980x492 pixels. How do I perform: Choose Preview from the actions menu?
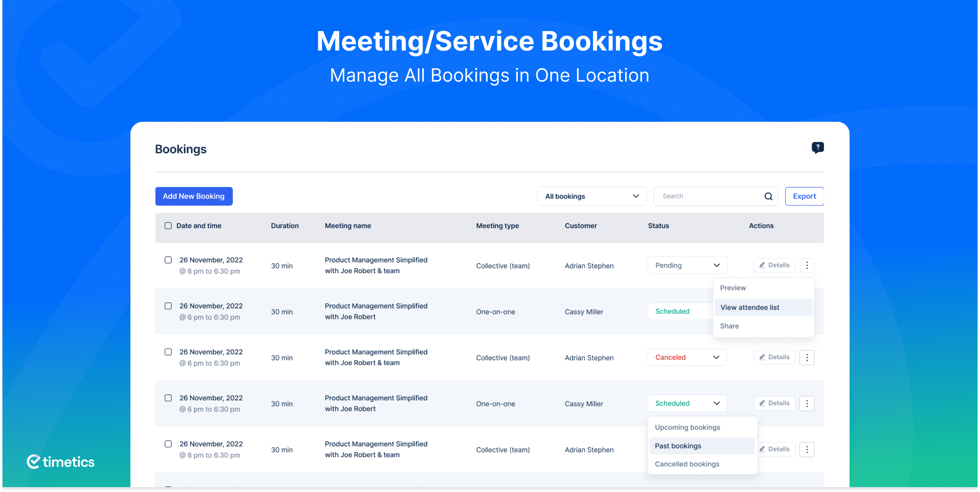pyautogui.click(x=763, y=288)
